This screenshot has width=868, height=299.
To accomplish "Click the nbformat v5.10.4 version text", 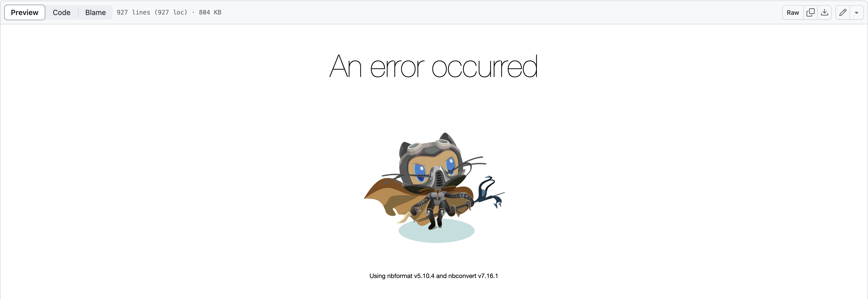I will pos(411,276).
